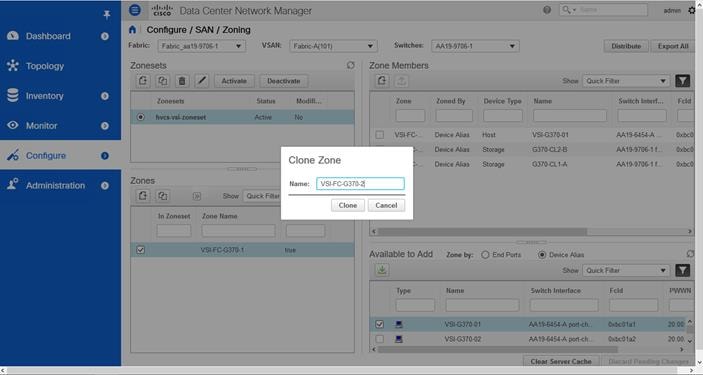The height and width of the screenshot is (375, 703).
Task: Click the upload icon in Zone Members
Action: [x=401, y=81]
